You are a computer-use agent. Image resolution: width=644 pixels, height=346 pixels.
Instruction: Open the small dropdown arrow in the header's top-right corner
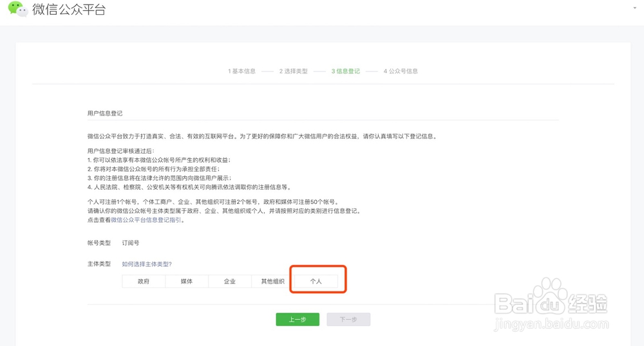pos(635,8)
